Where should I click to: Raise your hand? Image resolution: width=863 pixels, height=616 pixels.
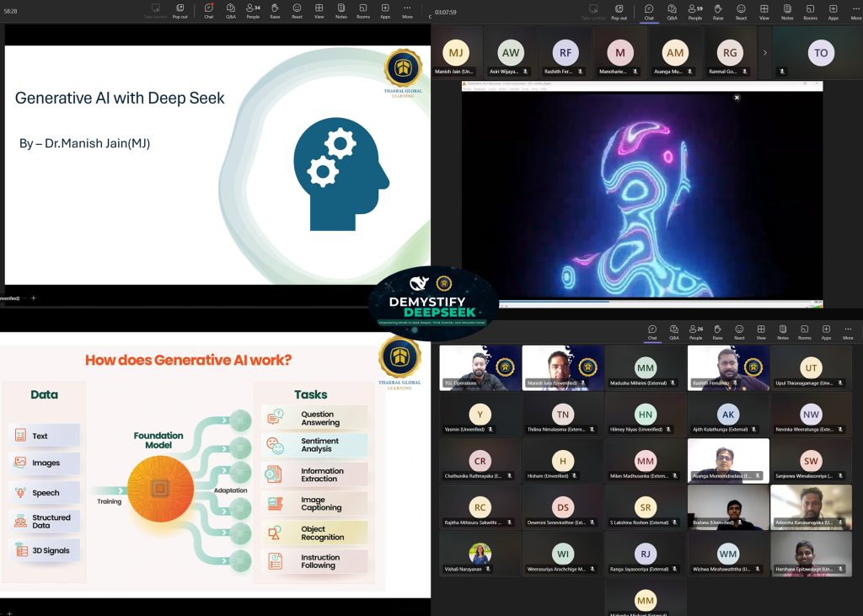718,14
